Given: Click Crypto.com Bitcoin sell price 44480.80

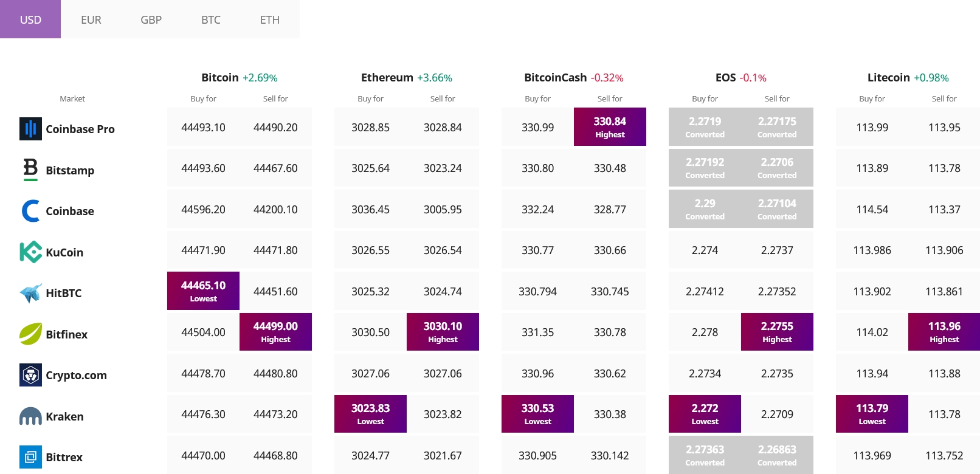Looking at the screenshot, I should click(275, 373).
